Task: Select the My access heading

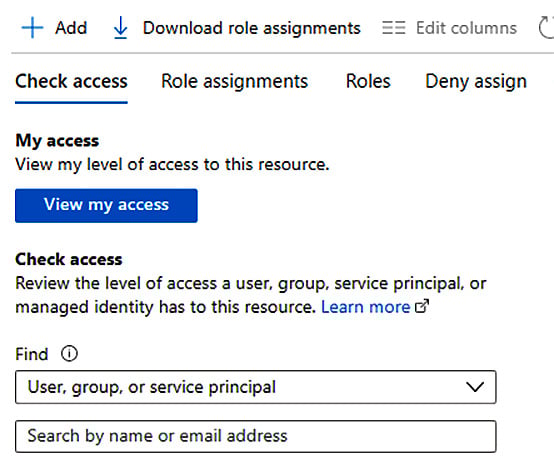Action: pos(57,141)
